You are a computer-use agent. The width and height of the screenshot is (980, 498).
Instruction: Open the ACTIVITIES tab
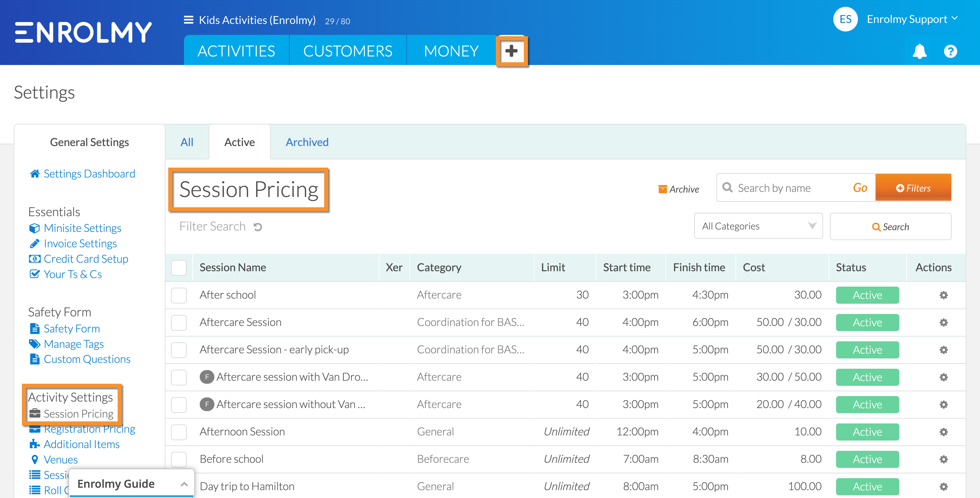pos(236,51)
